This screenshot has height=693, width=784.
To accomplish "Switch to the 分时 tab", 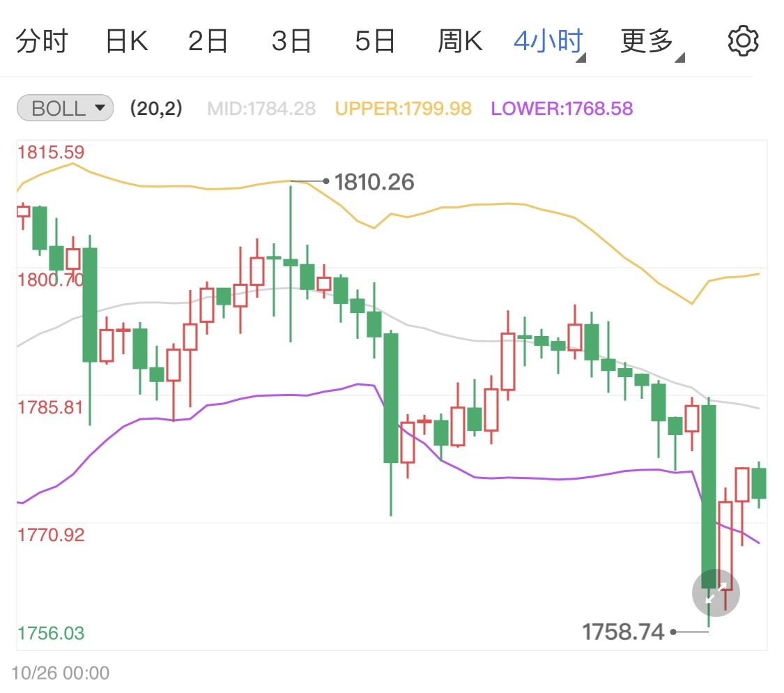I will (x=42, y=41).
